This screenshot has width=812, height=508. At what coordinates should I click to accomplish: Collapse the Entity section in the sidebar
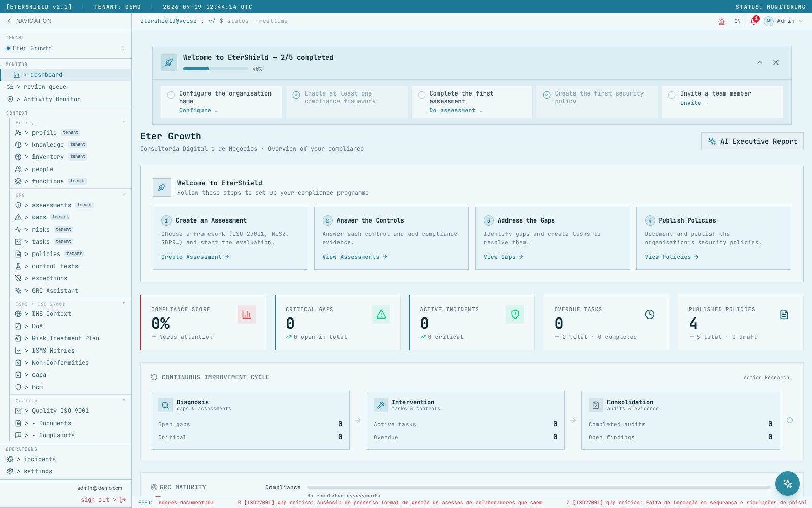click(124, 122)
